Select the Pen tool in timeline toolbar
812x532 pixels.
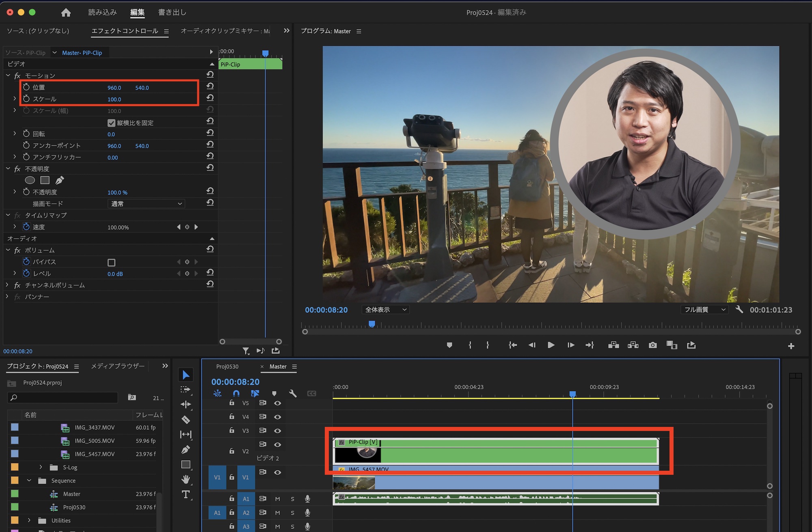tap(186, 450)
